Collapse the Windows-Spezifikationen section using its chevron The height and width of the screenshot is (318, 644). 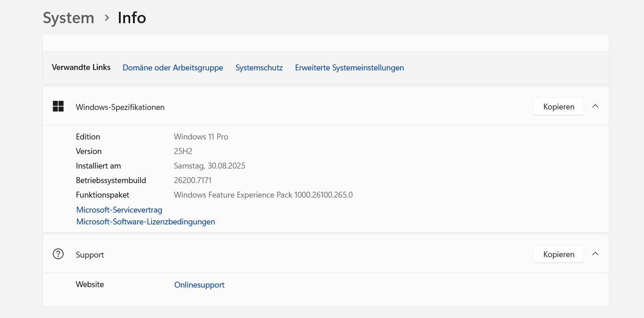coord(595,106)
